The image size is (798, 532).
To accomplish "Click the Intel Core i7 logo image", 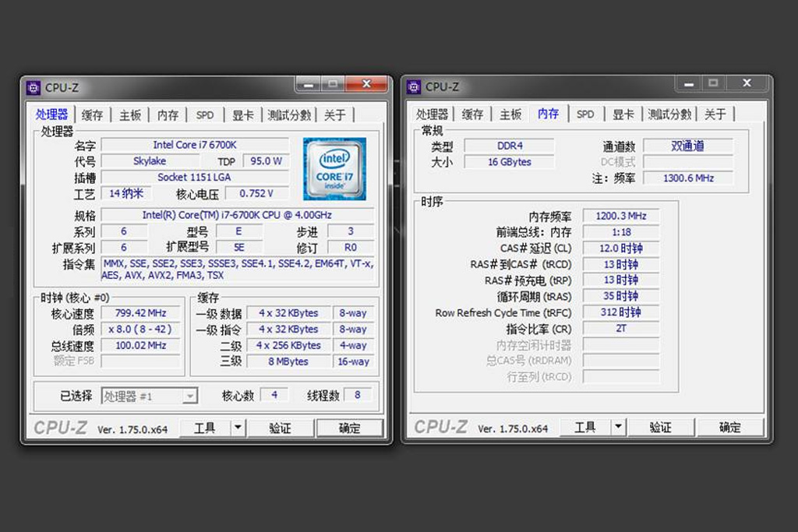I will point(334,167).
